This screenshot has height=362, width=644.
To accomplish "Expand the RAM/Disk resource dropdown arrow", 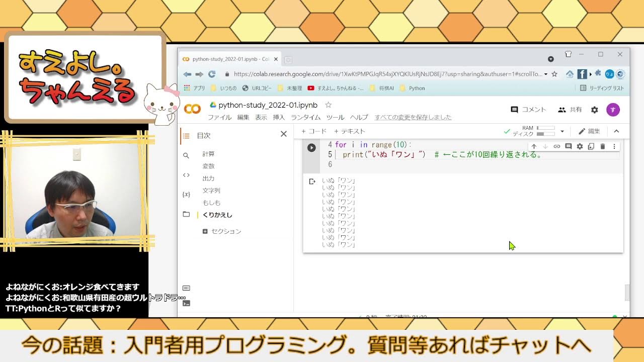I will click(x=562, y=131).
